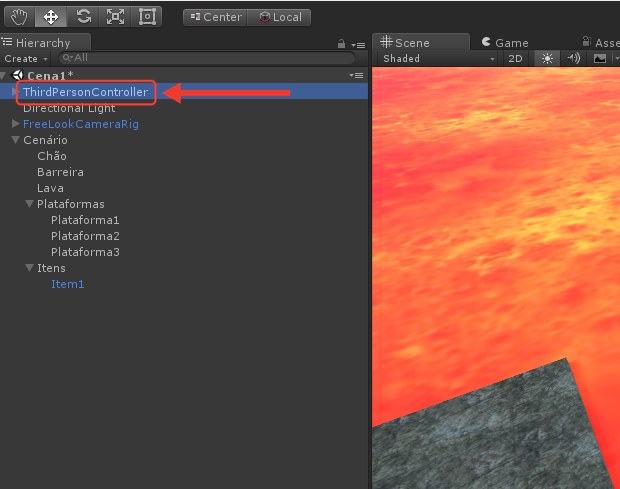Select the Move tool

[51, 17]
